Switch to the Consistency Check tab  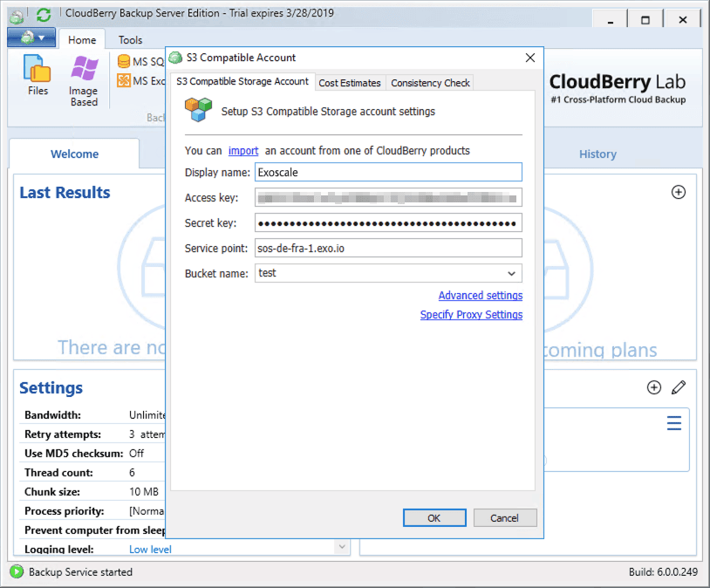tap(429, 83)
